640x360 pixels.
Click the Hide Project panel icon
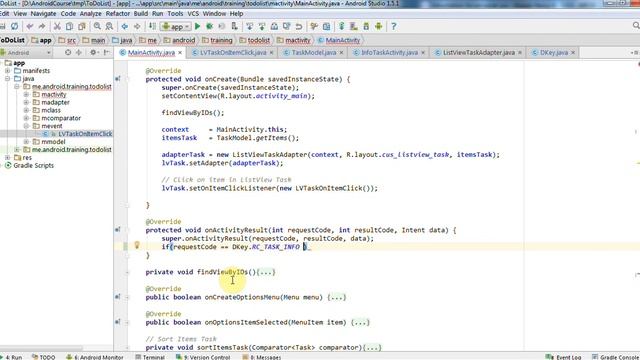107,53
